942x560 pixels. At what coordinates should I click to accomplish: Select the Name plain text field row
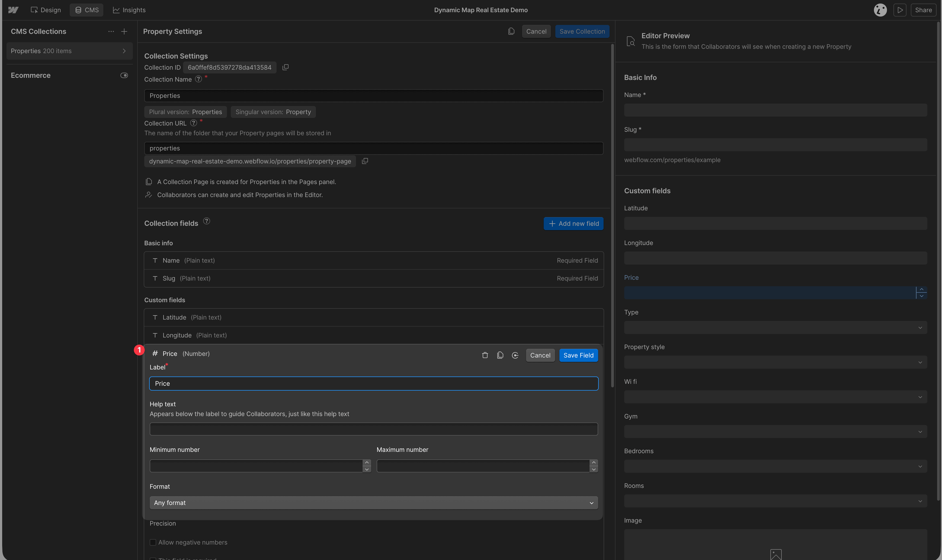pyautogui.click(x=374, y=261)
